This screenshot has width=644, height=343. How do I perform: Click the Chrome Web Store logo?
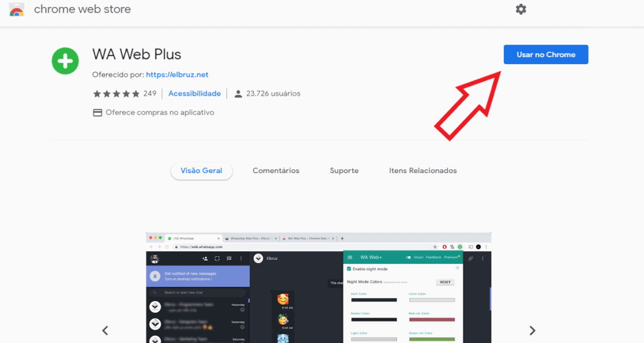(x=16, y=9)
